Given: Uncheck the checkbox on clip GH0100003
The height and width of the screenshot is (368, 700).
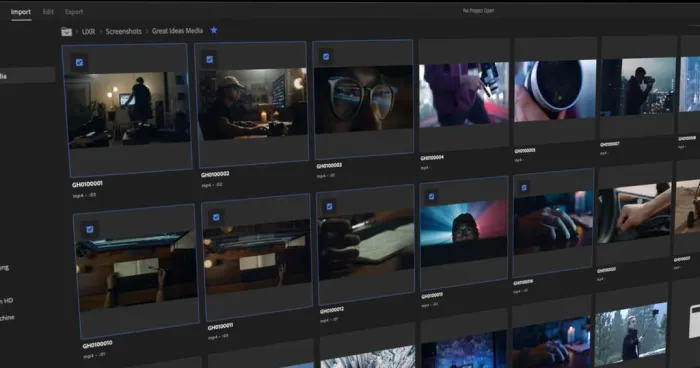Looking at the screenshot, I should 326,57.
